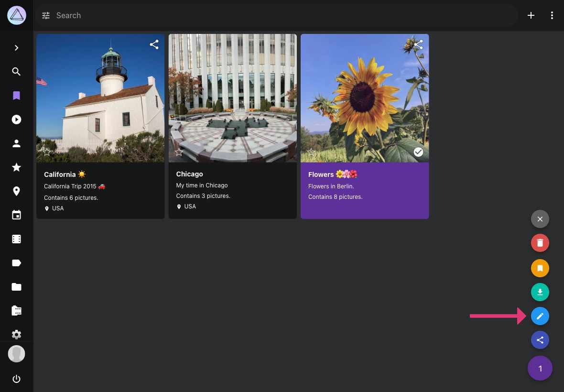The image size is (564, 392).
Task: Open the Calendar view
Action: (x=16, y=215)
